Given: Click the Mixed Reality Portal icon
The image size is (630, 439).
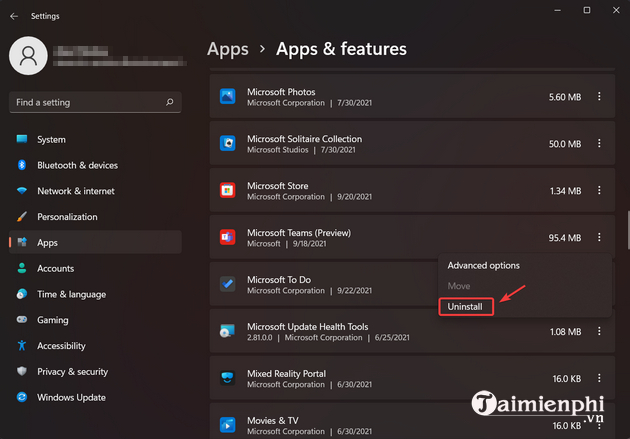Looking at the screenshot, I should (227, 378).
